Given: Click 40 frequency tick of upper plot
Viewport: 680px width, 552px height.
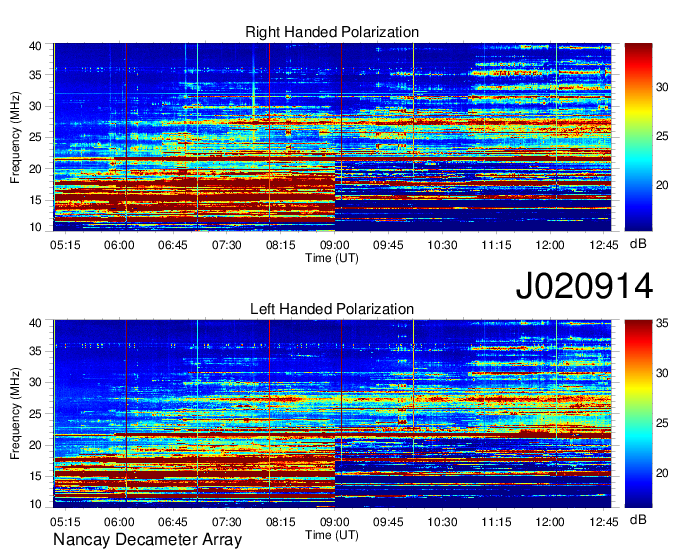Looking at the screenshot, I should tap(36, 46).
